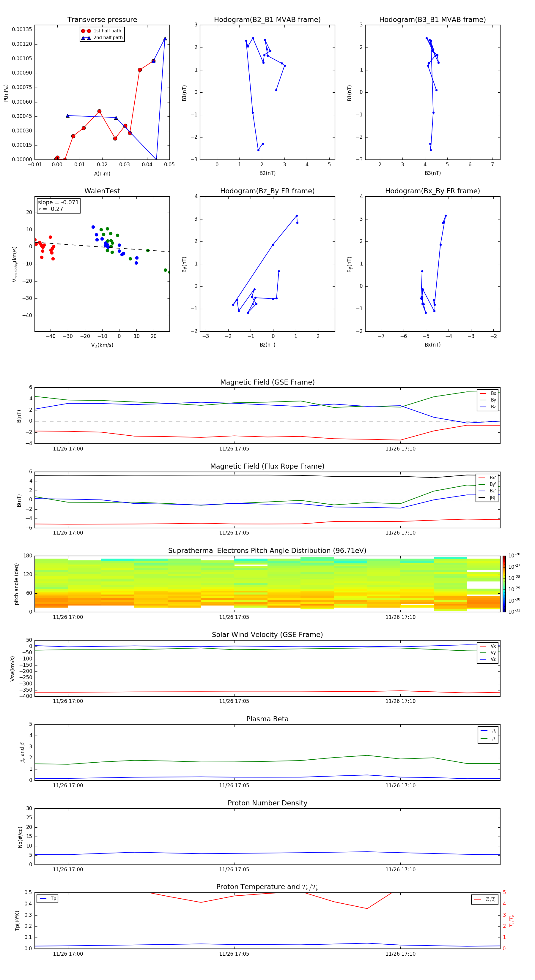Click the 'Np(#/cc)' axis label
Screen dimensions: 535x980
[20, 837]
